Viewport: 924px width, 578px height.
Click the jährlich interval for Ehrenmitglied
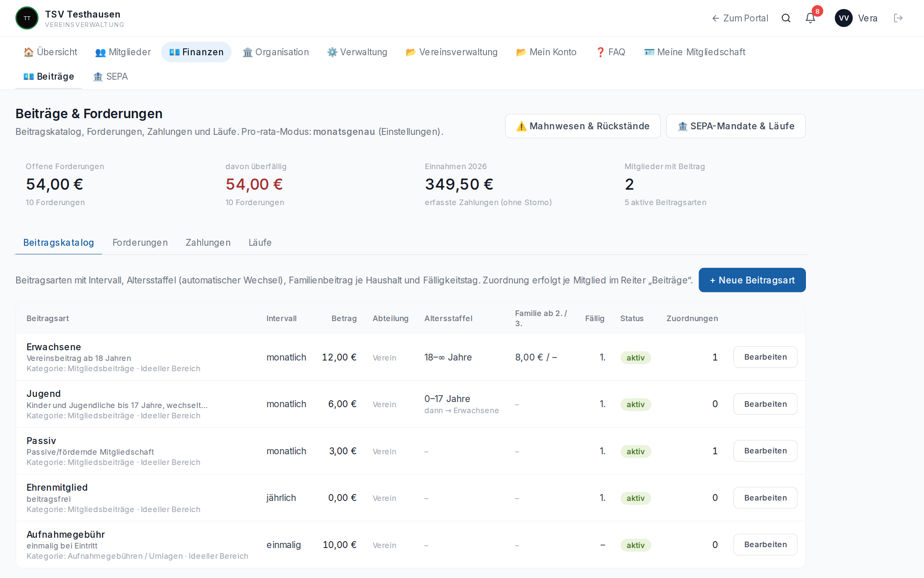coord(281,498)
